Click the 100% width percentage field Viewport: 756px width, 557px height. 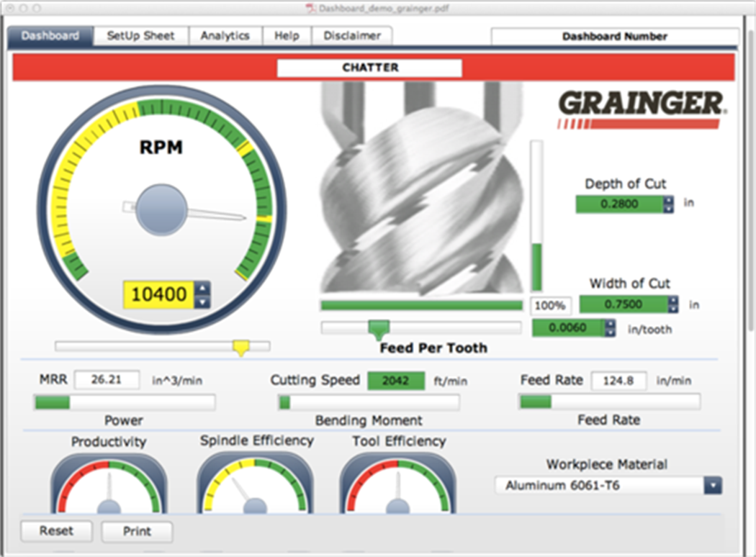click(x=550, y=305)
